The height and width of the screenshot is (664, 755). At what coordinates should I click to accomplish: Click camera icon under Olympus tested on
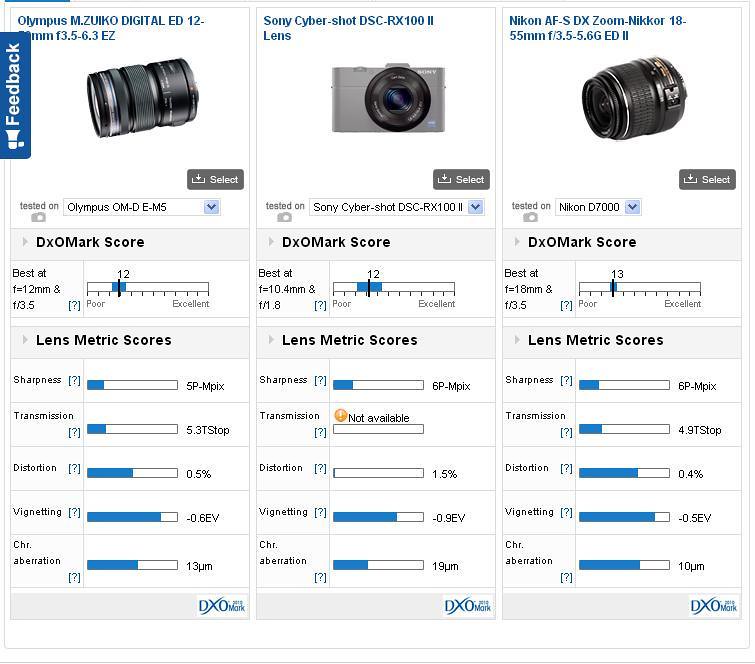39,218
